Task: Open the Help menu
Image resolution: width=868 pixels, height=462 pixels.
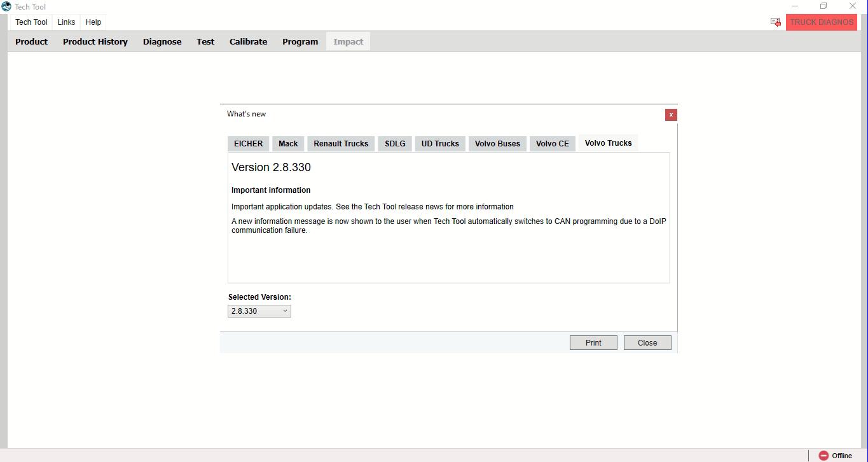Action: pyautogui.click(x=93, y=22)
